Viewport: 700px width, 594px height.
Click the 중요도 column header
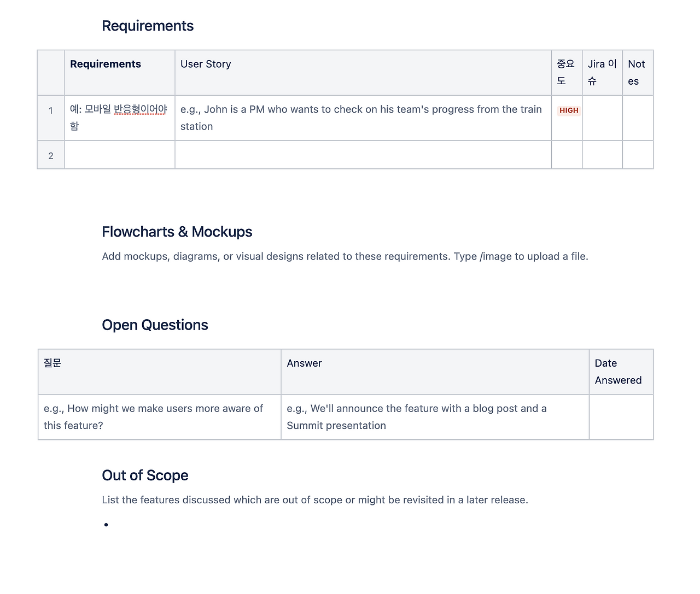pyautogui.click(x=566, y=72)
